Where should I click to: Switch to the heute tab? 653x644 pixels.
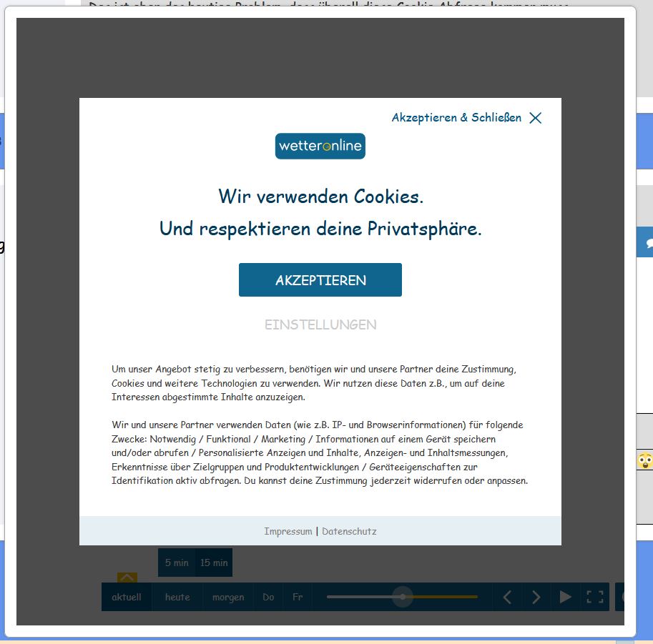[x=177, y=597]
